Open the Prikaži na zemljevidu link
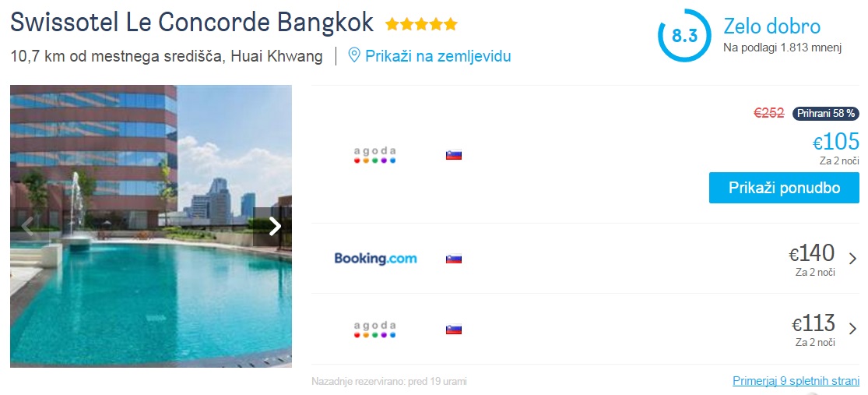This screenshot has width=868, height=395. [x=438, y=56]
